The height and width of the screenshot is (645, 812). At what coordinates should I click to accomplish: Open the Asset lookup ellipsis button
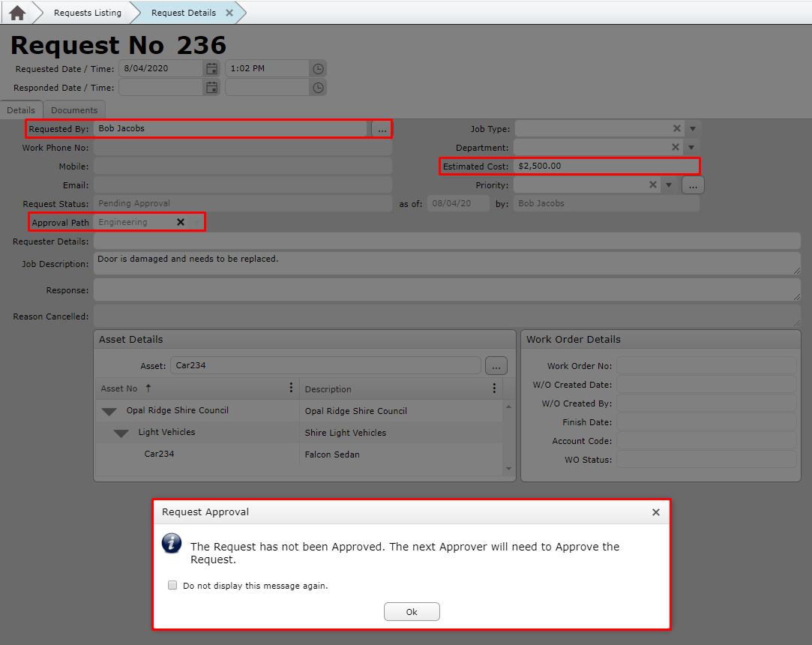496,365
